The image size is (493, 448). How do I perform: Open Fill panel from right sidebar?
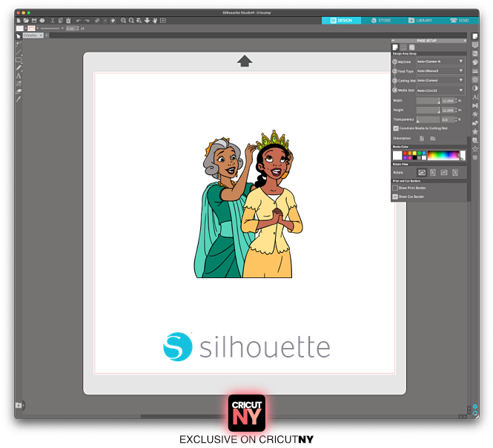coord(475,62)
